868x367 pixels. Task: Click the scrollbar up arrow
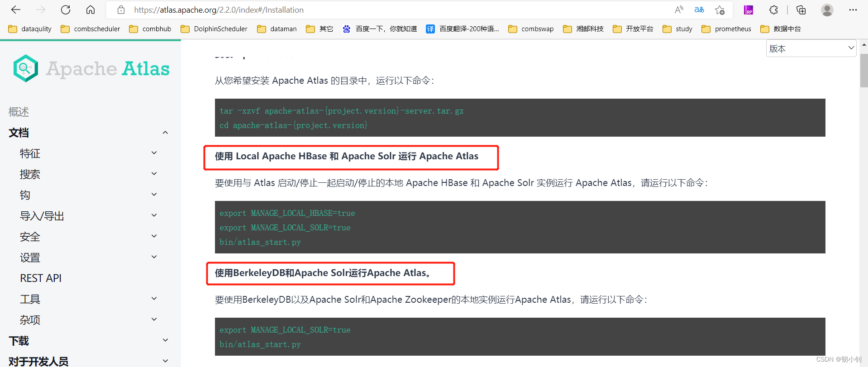pyautogui.click(x=864, y=45)
